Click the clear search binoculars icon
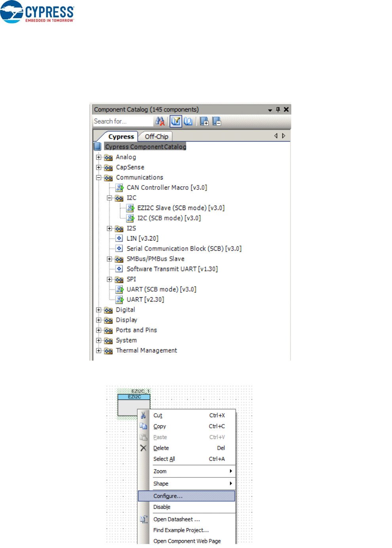Viewport: 392px width, 548px height. 160,121
